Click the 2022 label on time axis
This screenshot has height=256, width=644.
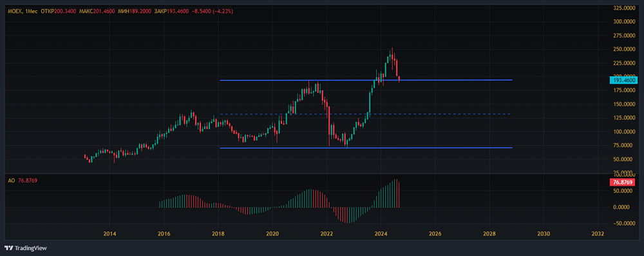pyautogui.click(x=327, y=234)
